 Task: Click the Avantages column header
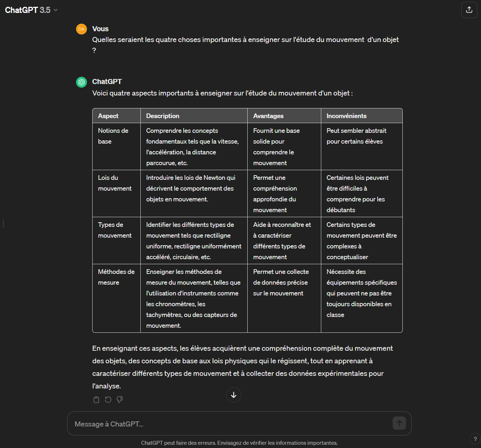268,116
